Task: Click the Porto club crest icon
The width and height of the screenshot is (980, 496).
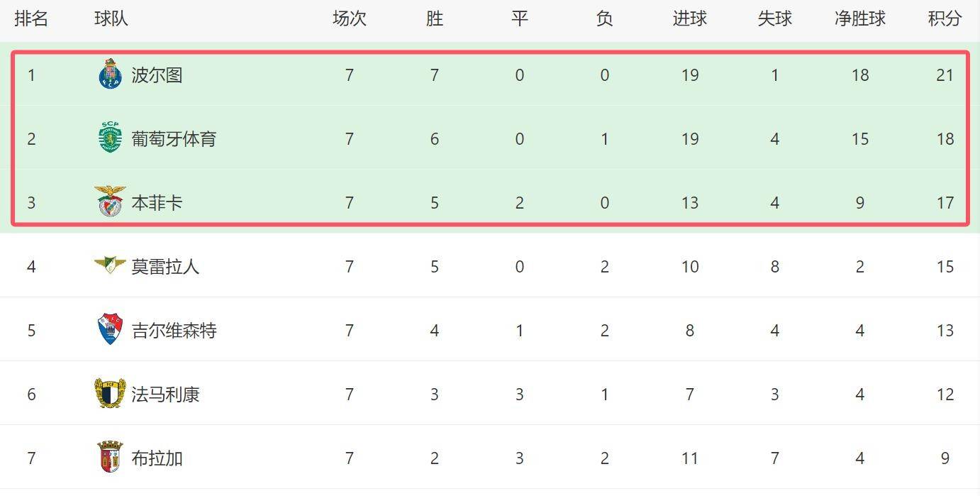Action: 110,75
